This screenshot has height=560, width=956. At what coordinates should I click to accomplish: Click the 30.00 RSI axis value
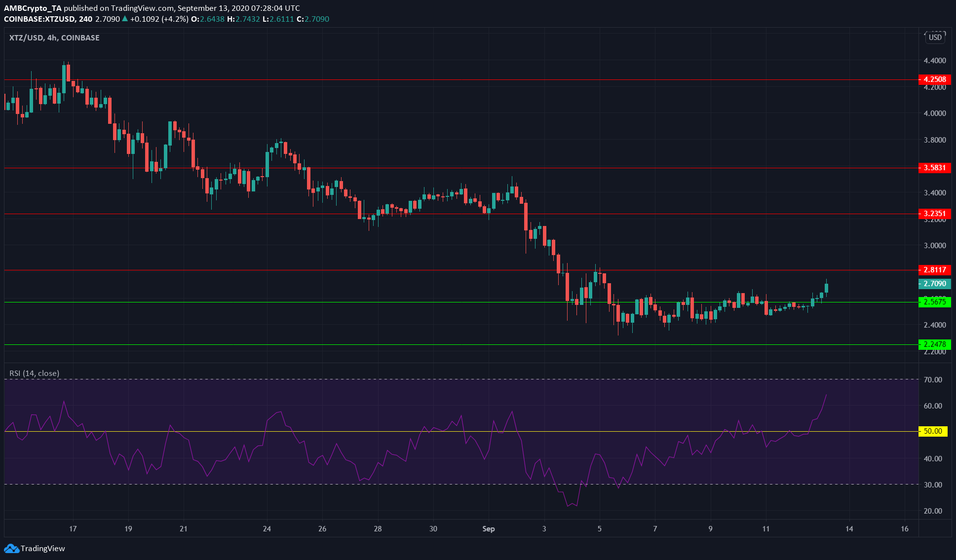click(933, 485)
